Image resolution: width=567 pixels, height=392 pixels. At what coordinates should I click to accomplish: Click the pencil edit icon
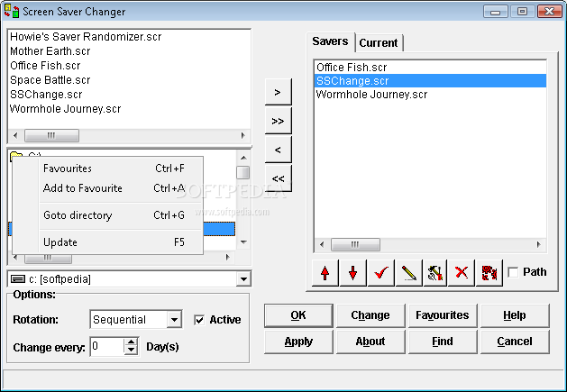coord(408,273)
